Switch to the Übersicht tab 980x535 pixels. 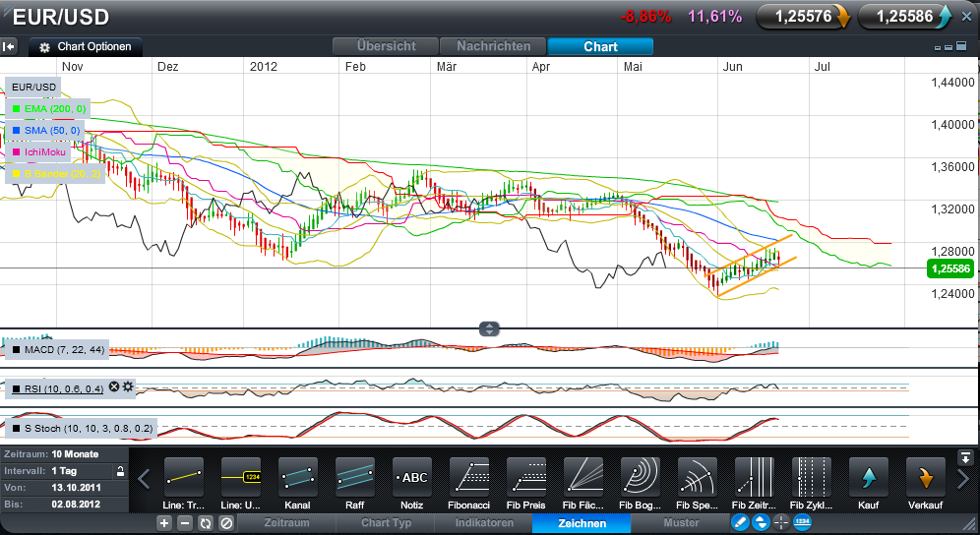click(386, 46)
